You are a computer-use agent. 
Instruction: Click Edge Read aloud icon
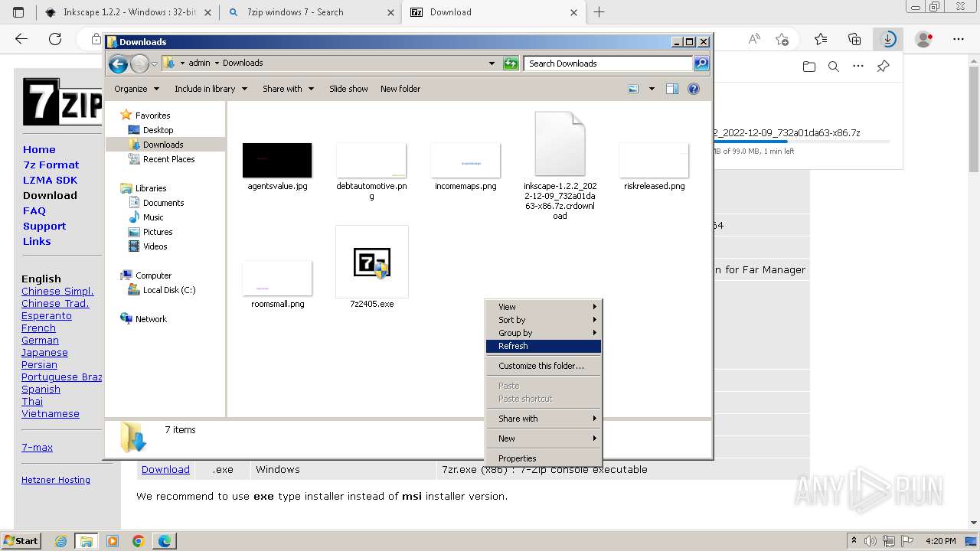click(754, 39)
